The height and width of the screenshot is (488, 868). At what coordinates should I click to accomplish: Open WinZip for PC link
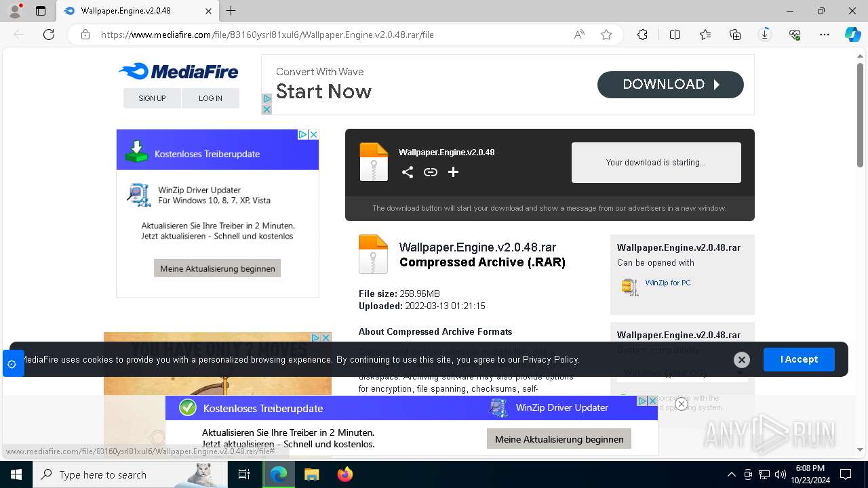pyautogui.click(x=668, y=283)
